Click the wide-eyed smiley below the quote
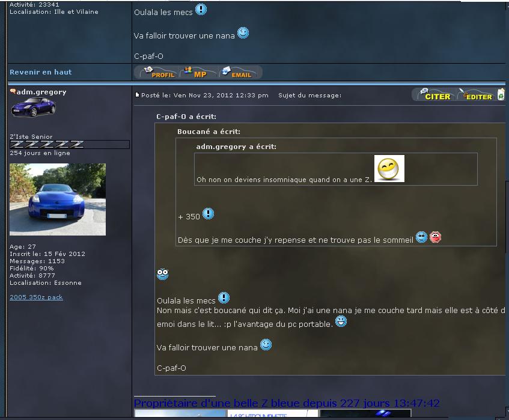509x420 pixels. [x=162, y=275]
